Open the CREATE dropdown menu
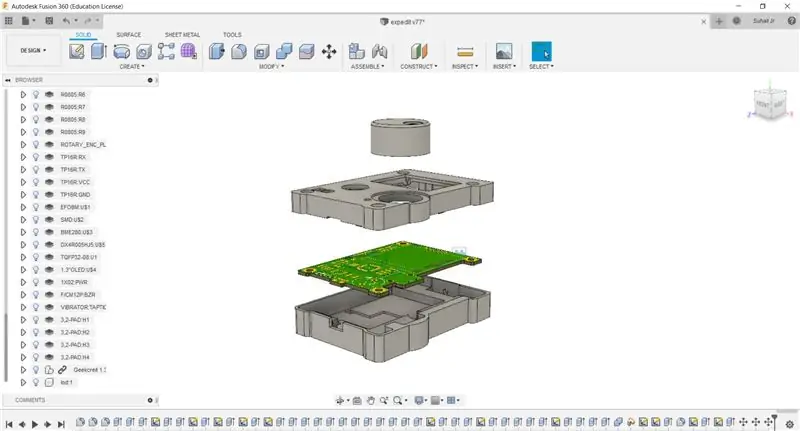 tap(132, 66)
